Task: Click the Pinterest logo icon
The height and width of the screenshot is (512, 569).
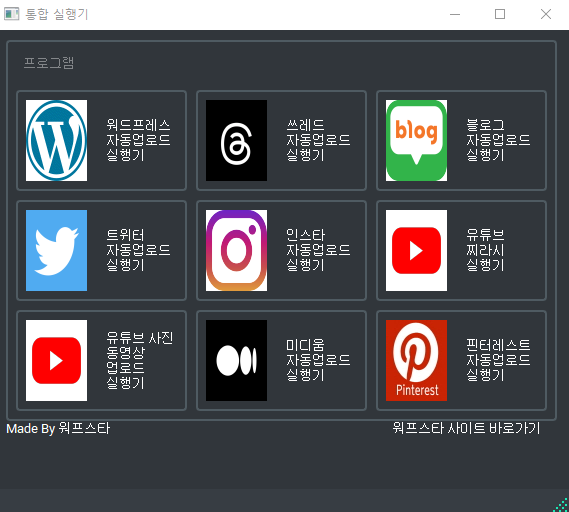Action: [x=416, y=360]
